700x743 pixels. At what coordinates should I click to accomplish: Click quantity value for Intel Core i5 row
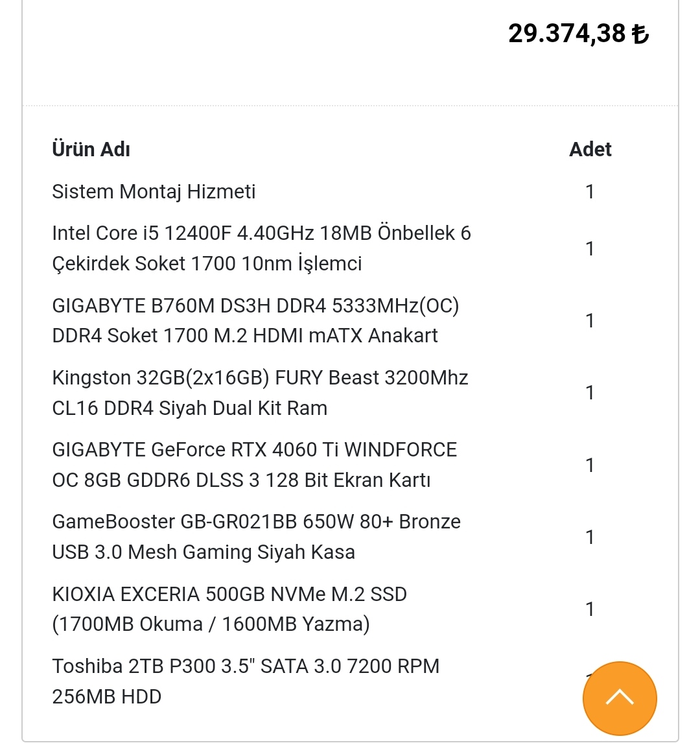point(590,249)
